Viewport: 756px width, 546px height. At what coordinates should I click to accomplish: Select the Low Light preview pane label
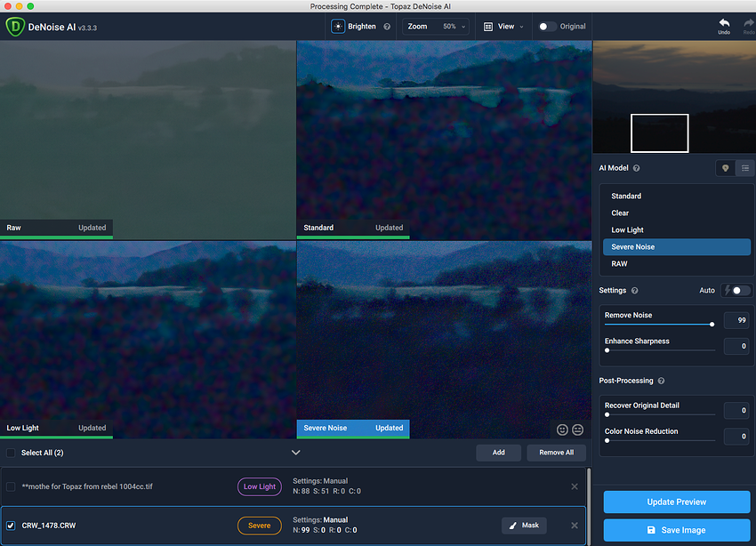point(56,428)
